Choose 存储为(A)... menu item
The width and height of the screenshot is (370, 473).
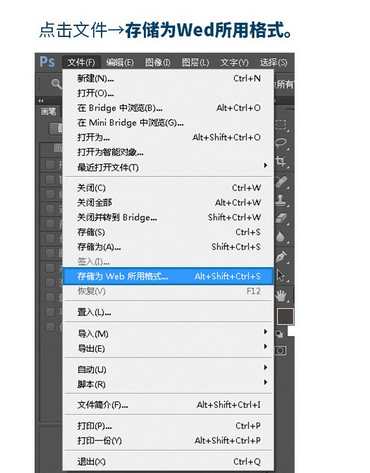pyautogui.click(x=168, y=247)
